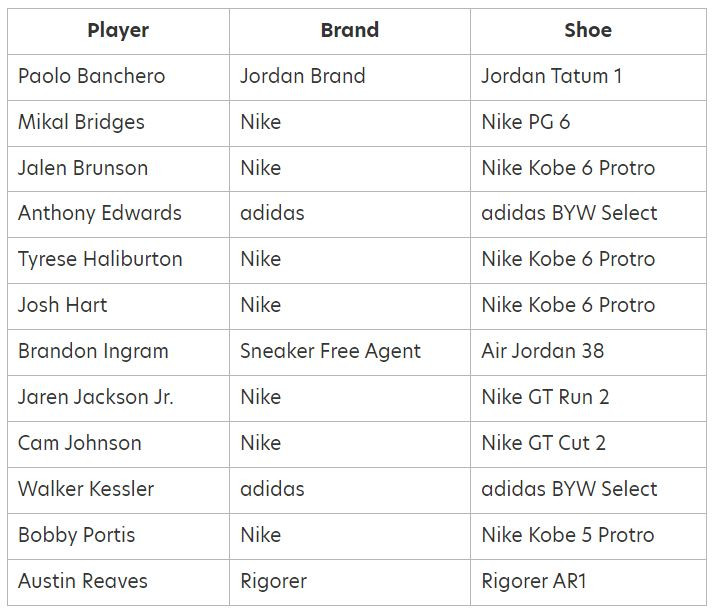
Task: Click the Nike GT Cut 2 cell
Action: 588,444
